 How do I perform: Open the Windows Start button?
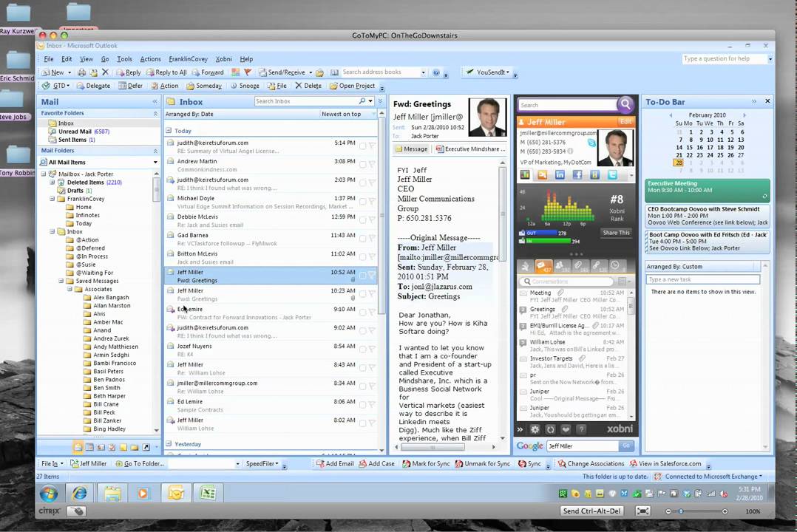(x=49, y=493)
